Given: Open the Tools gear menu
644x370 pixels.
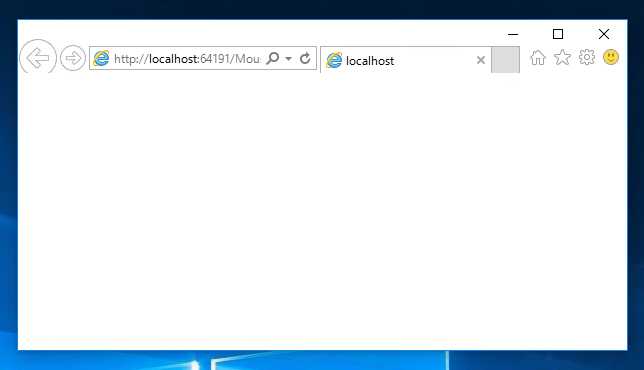Looking at the screenshot, I should coord(586,57).
